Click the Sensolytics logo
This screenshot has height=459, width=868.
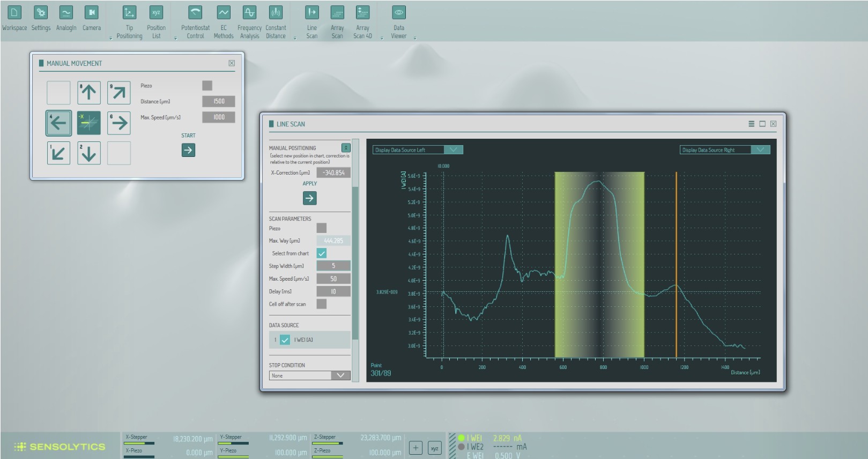pos(60,446)
